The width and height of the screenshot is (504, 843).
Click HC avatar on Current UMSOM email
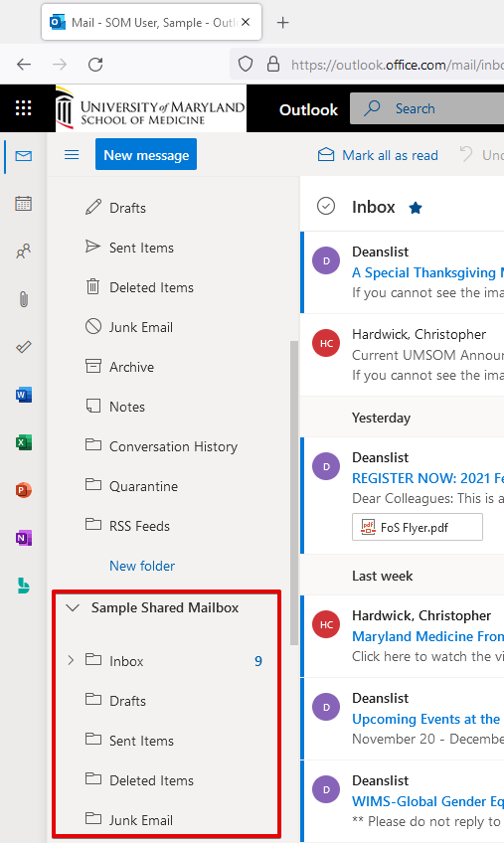(x=326, y=343)
